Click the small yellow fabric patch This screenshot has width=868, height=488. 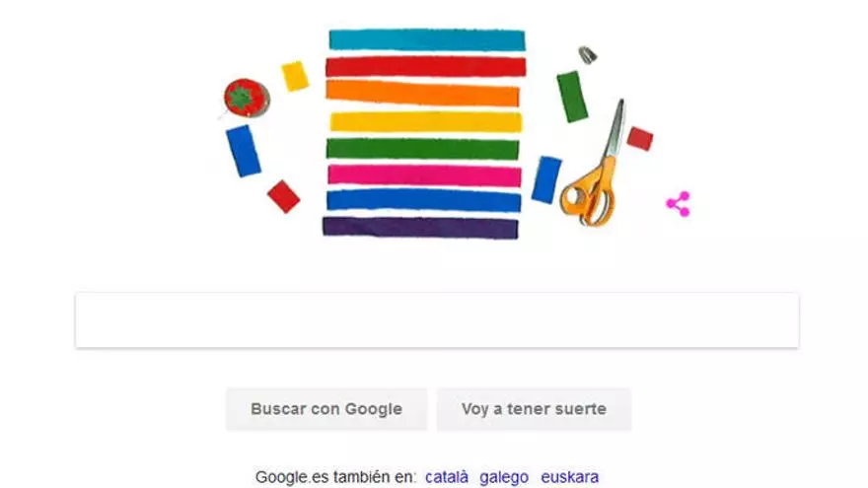pos(295,76)
